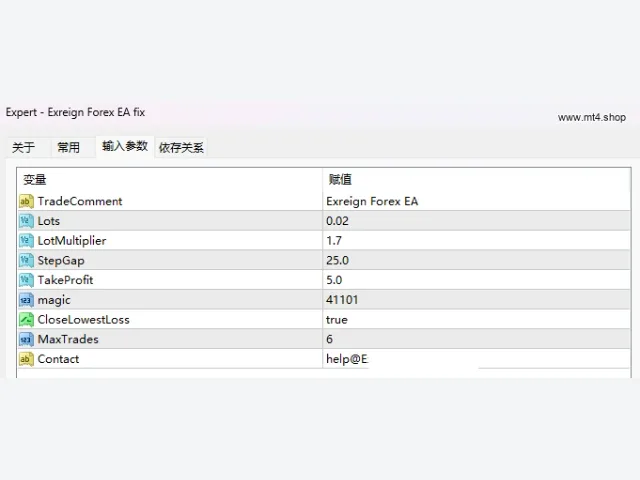Click the CloseLowestLoss boolean type icon
The image size is (640, 480).
pos(26,320)
